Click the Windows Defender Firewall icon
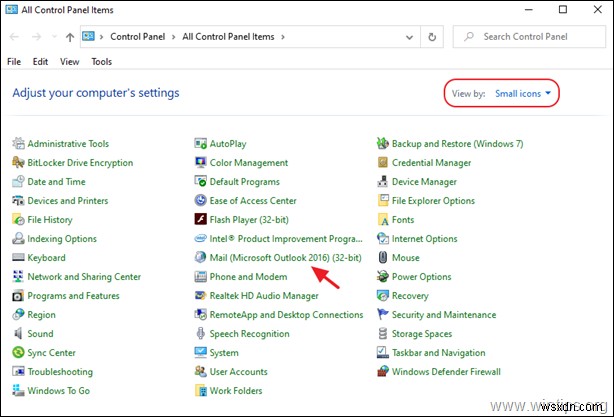 [x=384, y=372]
